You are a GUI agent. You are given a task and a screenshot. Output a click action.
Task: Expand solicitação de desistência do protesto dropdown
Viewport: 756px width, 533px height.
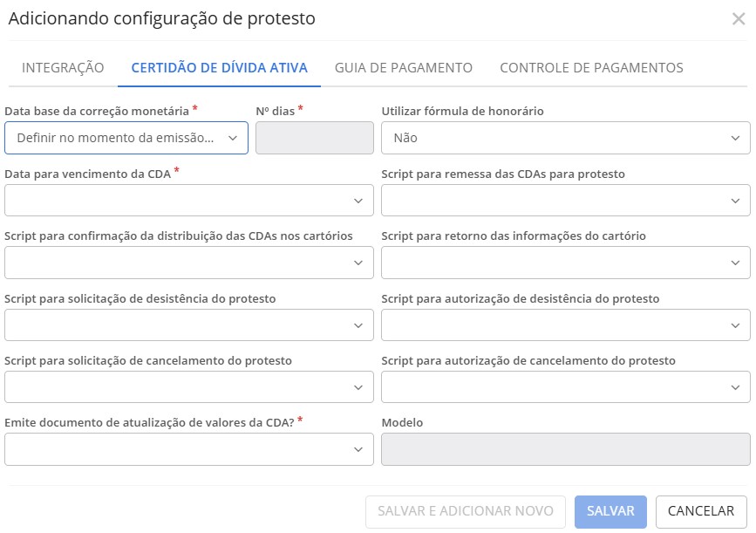click(x=188, y=325)
